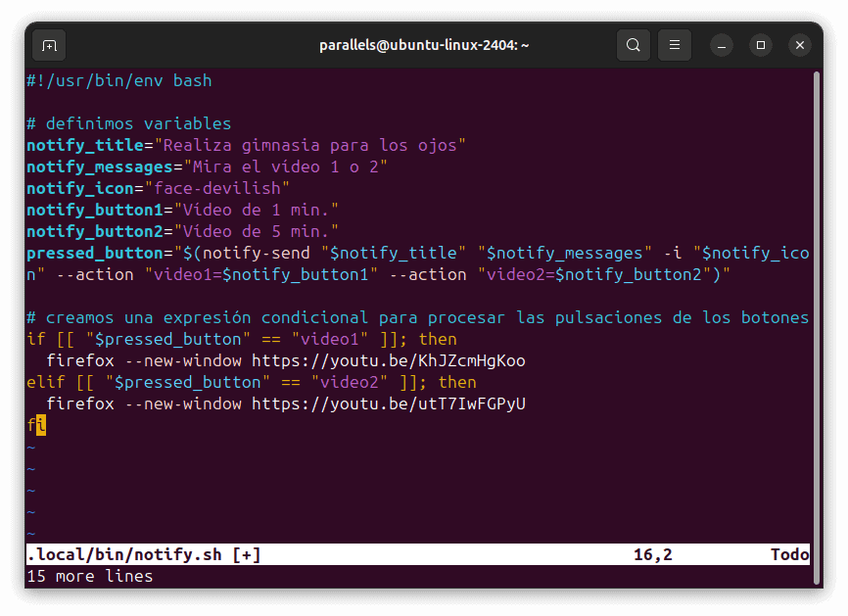Click the parallels@ubuntu-linux-2404 title
The image size is (848, 616).
(x=424, y=45)
